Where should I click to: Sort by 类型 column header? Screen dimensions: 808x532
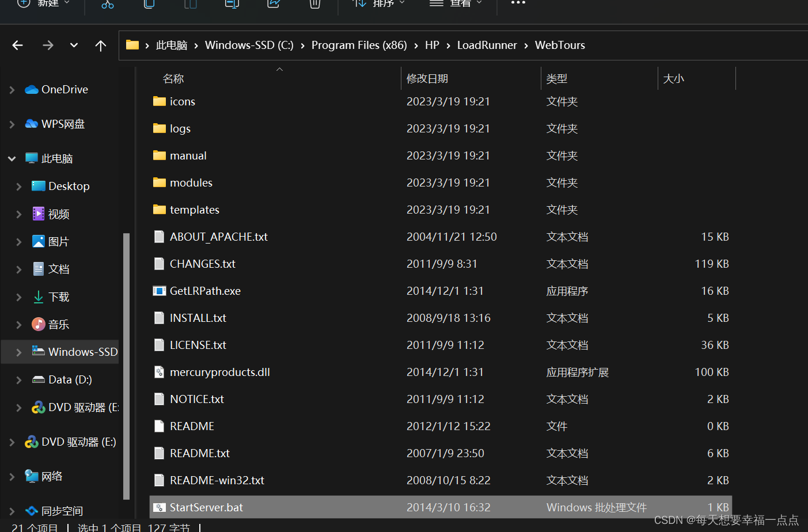coord(557,78)
